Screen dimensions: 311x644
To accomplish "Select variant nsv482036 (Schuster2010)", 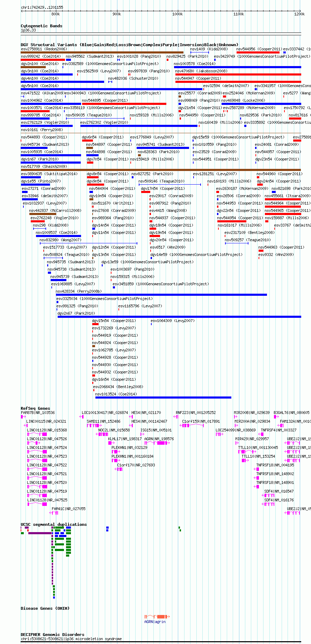I will pos(133,78).
